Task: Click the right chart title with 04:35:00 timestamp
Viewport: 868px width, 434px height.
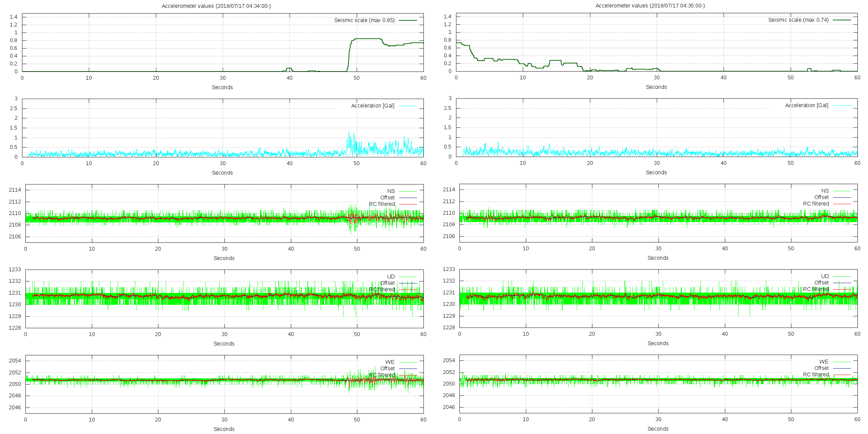Action: click(x=650, y=5)
